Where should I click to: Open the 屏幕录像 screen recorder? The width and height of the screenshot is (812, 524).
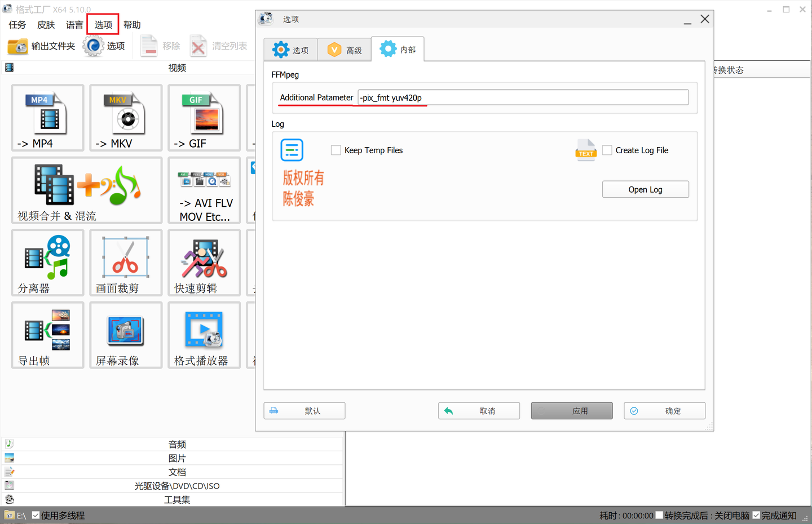click(126, 335)
